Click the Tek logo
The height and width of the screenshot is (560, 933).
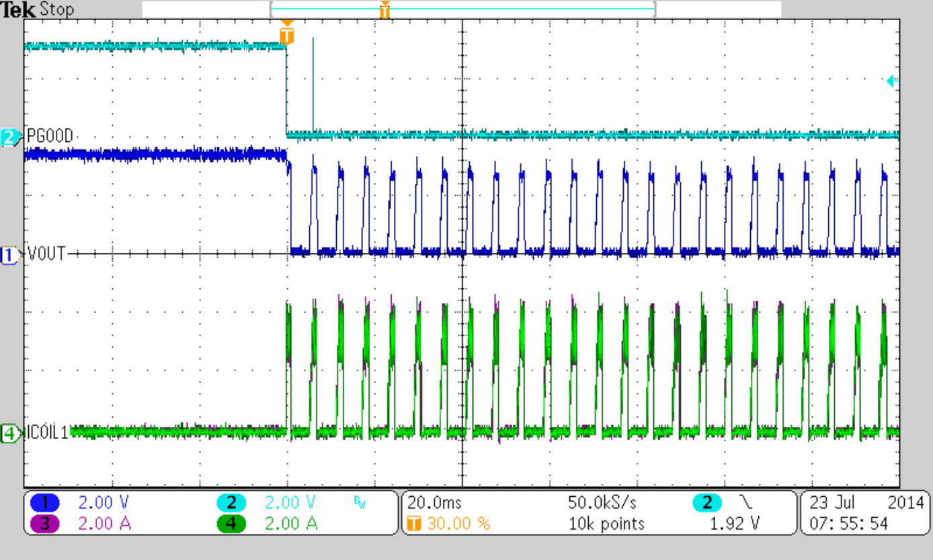coord(20,9)
